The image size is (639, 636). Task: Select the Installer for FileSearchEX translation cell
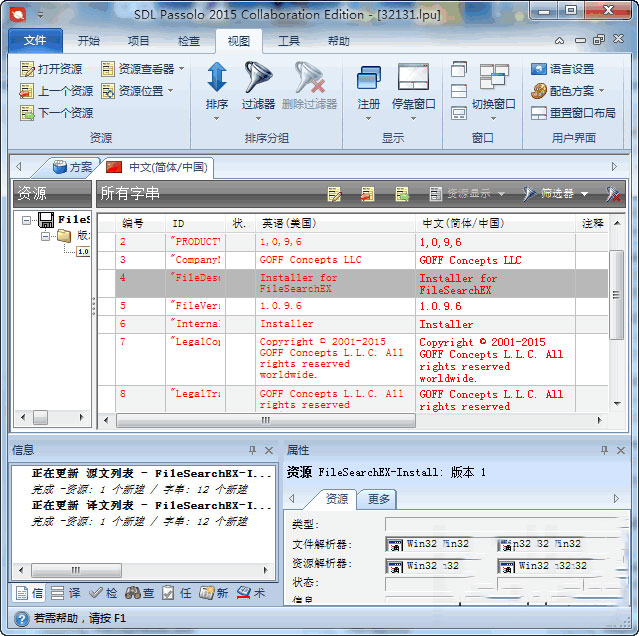click(x=495, y=284)
